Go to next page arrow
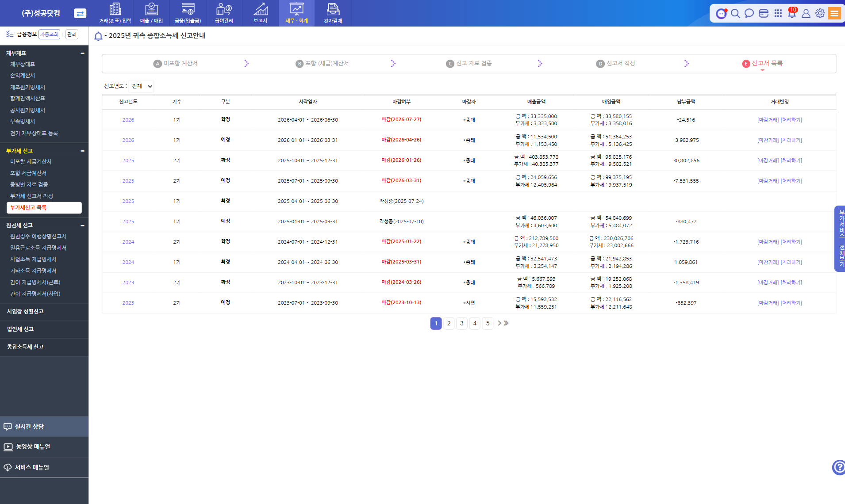This screenshot has width=845, height=504. [499, 323]
